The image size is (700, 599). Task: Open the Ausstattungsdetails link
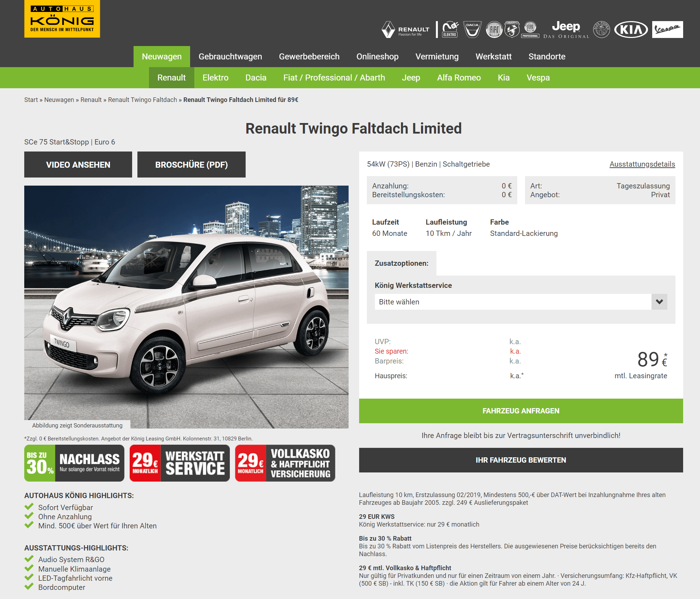click(642, 164)
